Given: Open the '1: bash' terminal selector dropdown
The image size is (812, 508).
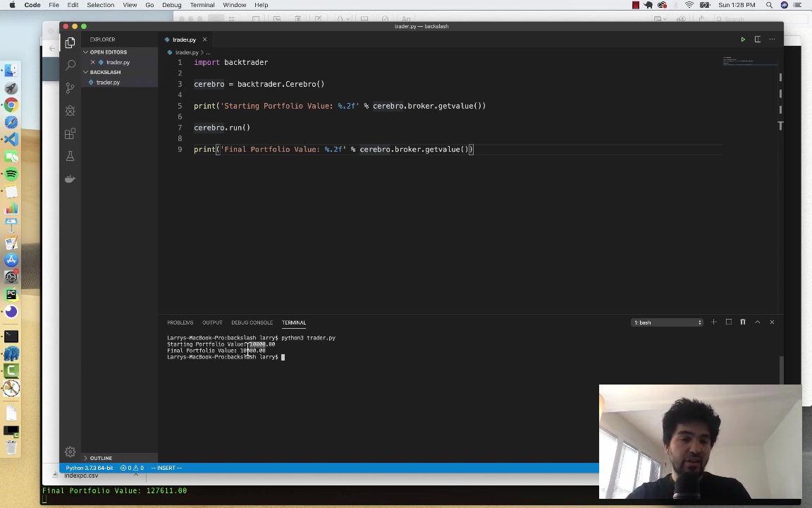Looking at the screenshot, I should tap(667, 322).
